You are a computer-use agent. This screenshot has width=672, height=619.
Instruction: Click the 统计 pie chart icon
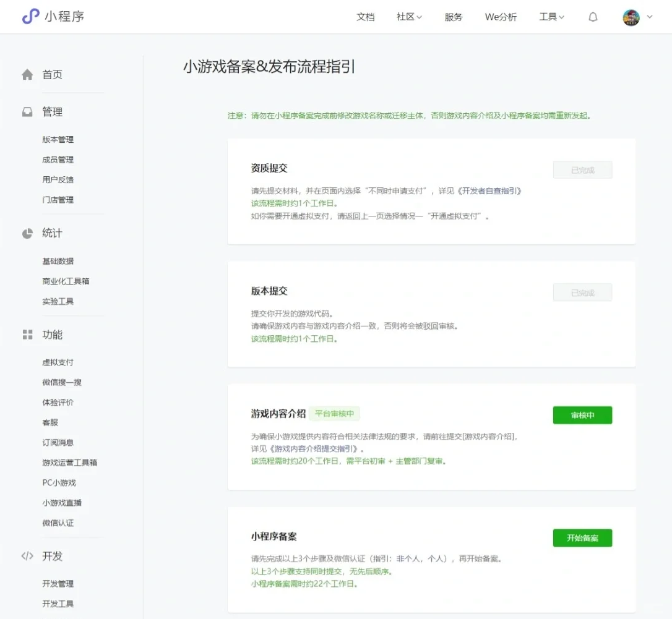(27, 233)
